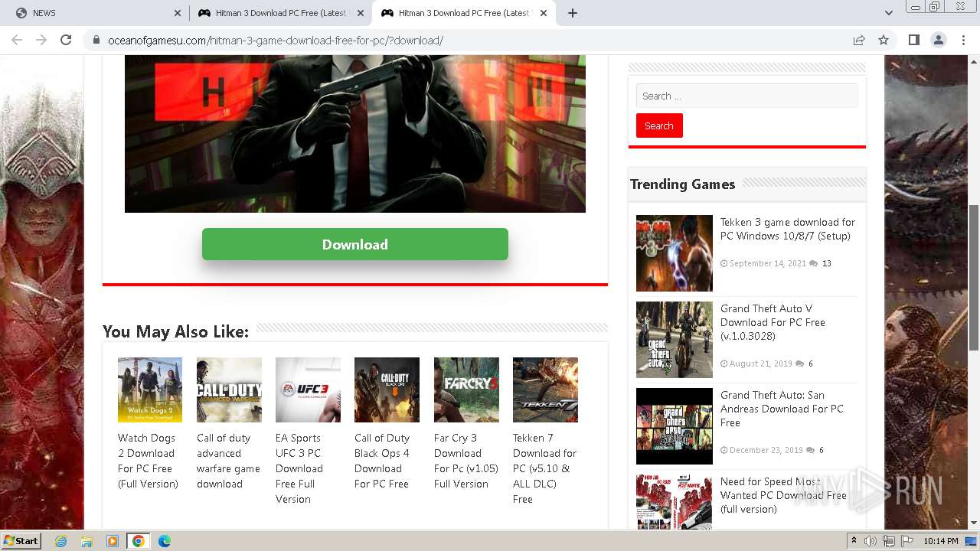This screenshot has height=551, width=980.
Task: Show hidden system tray icons
Action: (854, 541)
